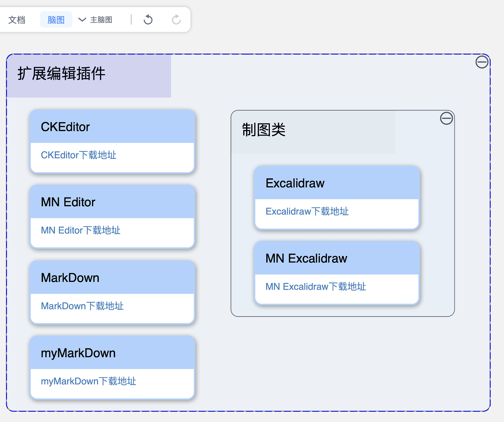Open the CKEditor下载地址 link
The height and width of the screenshot is (422, 504).
point(78,155)
